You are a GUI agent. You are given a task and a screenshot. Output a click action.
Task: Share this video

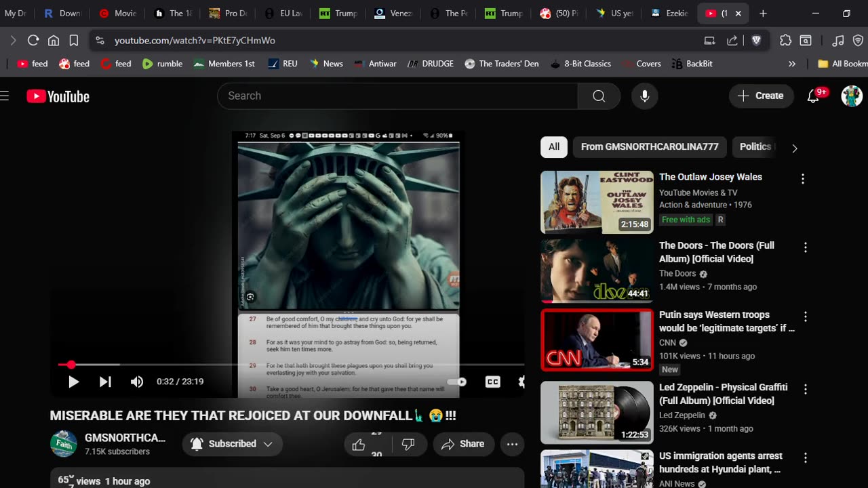[463, 444]
